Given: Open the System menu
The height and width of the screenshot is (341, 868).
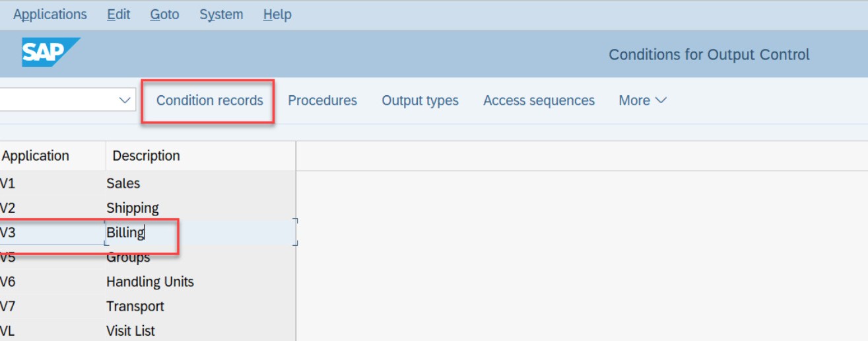Looking at the screenshot, I should click(x=221, y=14).
